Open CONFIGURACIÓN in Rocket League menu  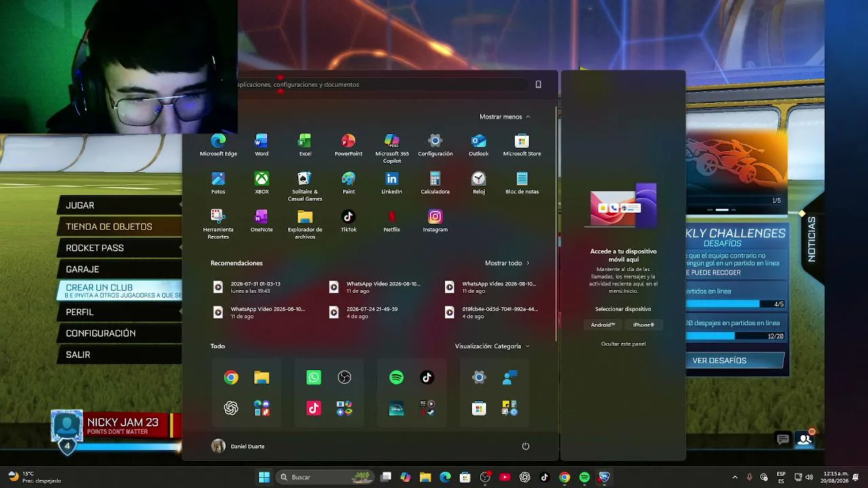pyautogui.click(x=121, y=333)
